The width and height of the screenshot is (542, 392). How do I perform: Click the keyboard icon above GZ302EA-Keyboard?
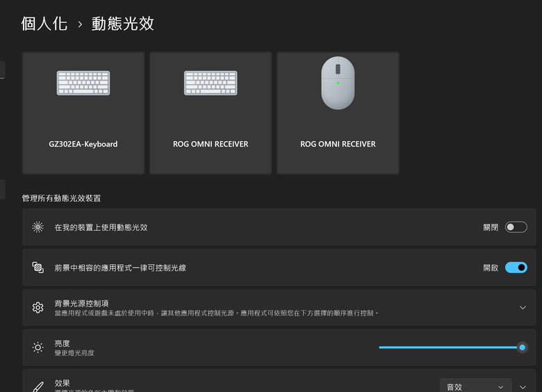coord(83,83)
